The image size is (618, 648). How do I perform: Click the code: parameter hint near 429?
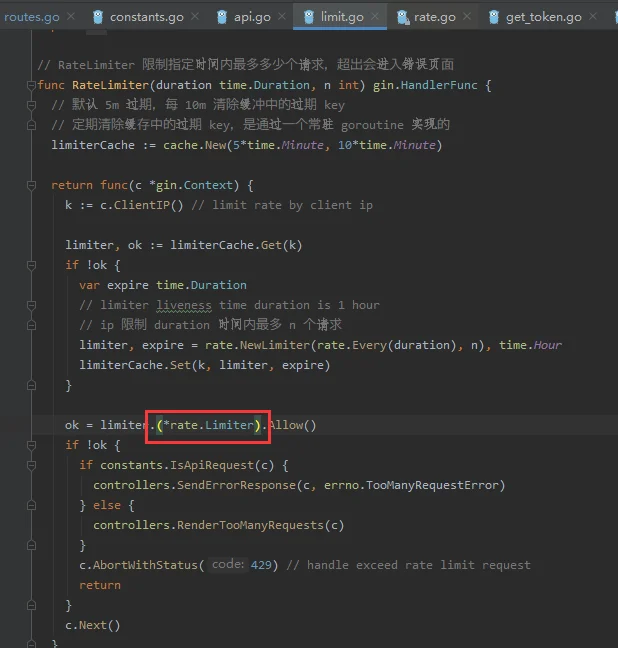coord(228,565)
